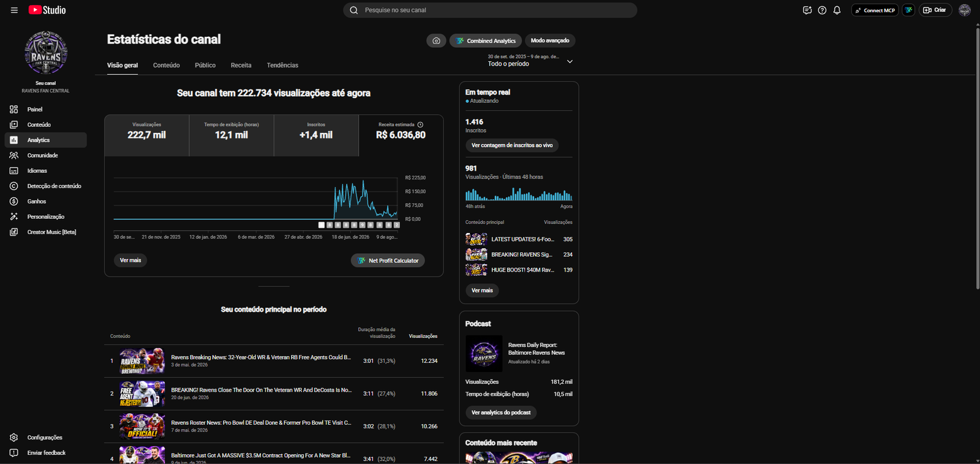This screenshot has height=464, width=980.
Task: Click Ver mais under the revenue chart
Action: [130, 261]
